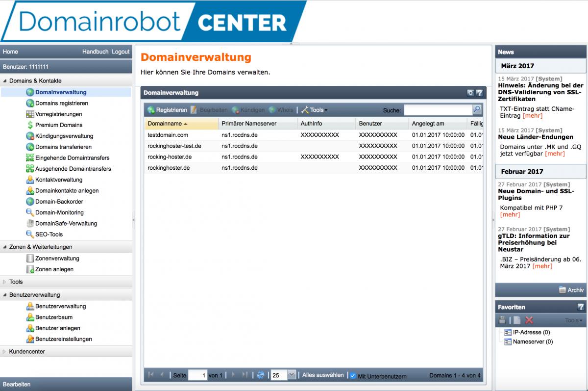Click the Seite page number field

coord(198,375)
